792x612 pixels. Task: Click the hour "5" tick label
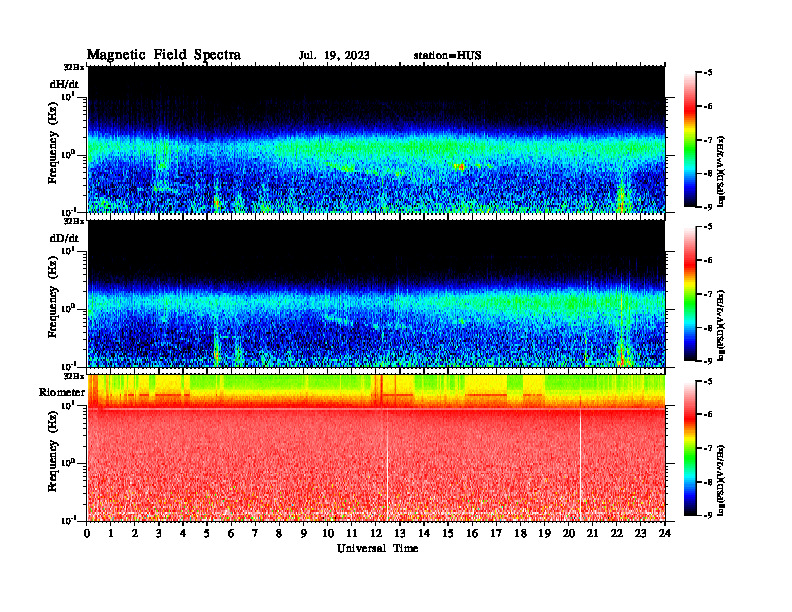pyautogui.click(x=207, y=533)
